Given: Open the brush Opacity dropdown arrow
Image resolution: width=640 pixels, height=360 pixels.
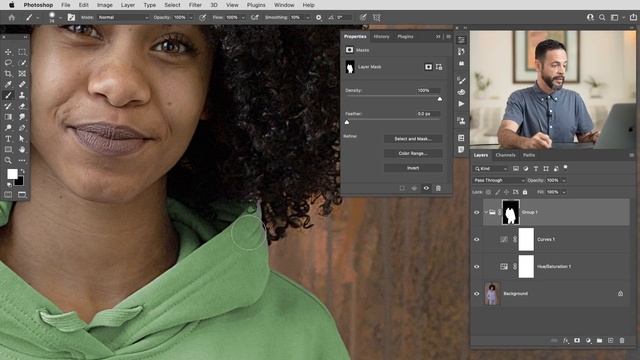Looking at the screenshot, I should (191, 18).
